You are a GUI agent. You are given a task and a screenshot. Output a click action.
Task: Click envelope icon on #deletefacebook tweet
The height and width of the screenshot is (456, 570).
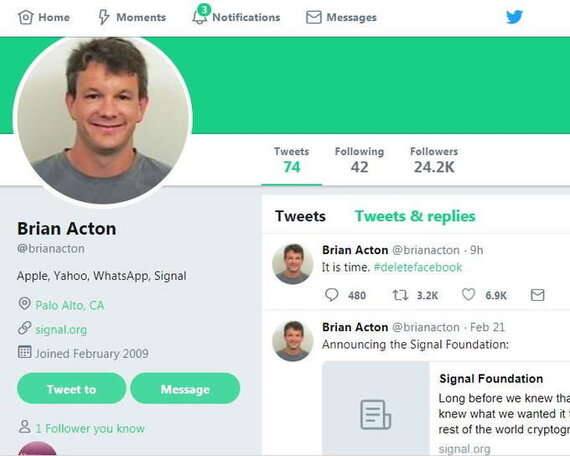point(537,295)
